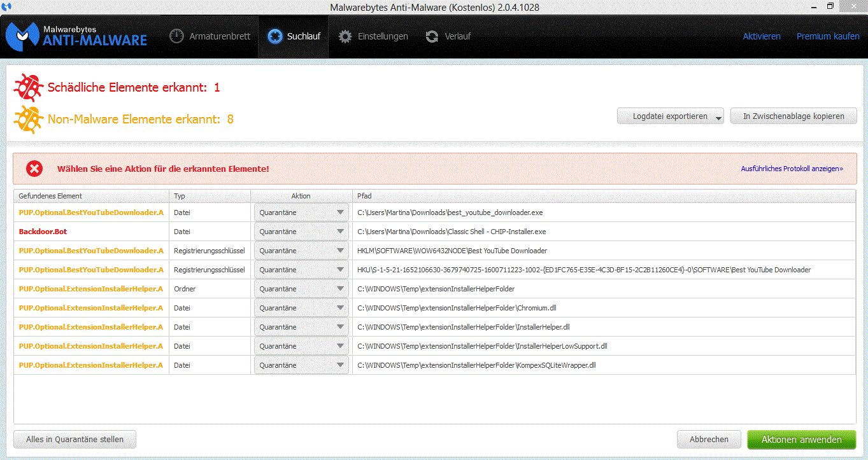This screenshot has height=460, width=868.
Task: Click the Suchlauf scan icon
Action: [x=274, y=36]
